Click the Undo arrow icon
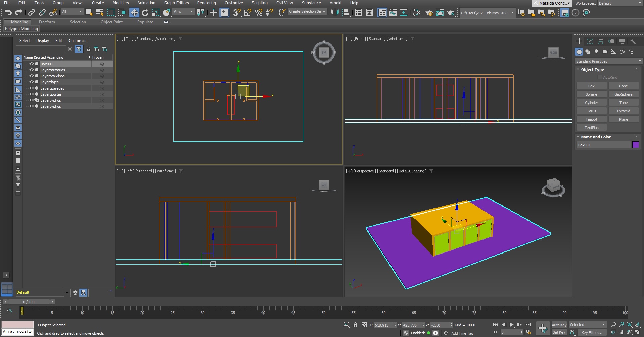644x337 pixels. [8, 13]
